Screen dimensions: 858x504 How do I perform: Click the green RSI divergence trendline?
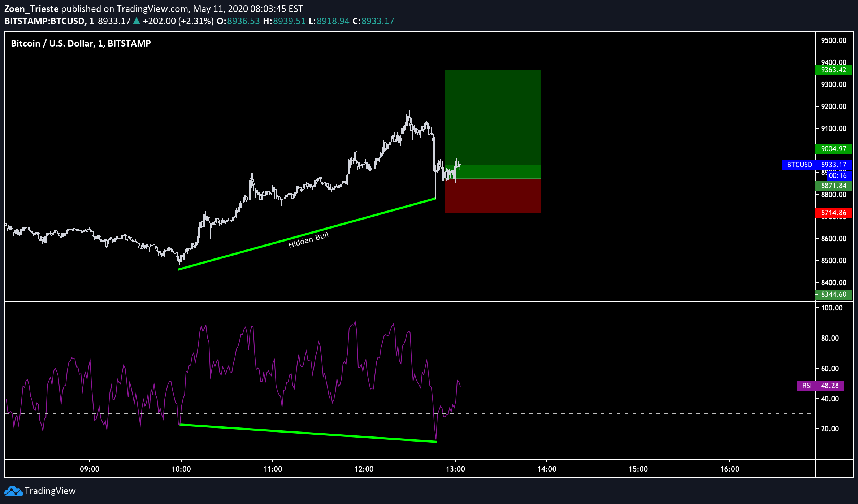(x=308, y=433)
